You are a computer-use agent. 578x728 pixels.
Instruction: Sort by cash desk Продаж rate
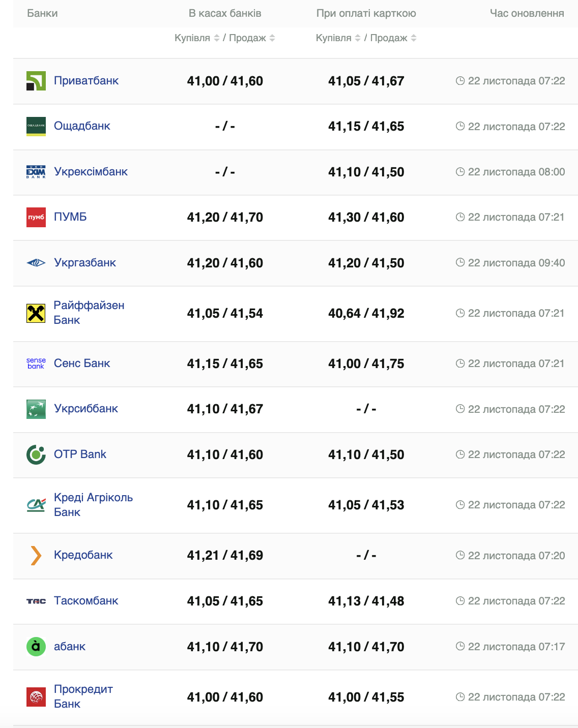[272, 38]
